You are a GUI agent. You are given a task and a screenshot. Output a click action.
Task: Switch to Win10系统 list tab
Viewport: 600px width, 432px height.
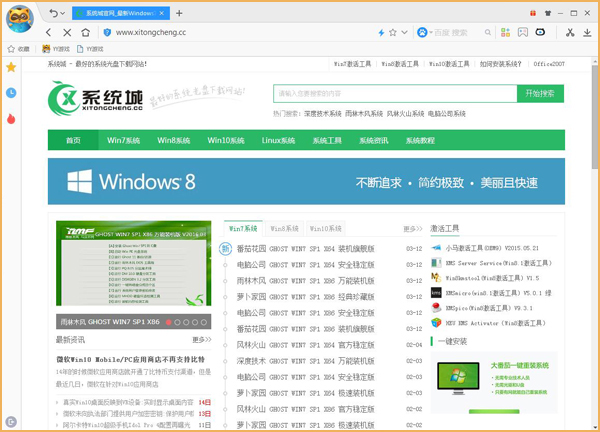326,229
